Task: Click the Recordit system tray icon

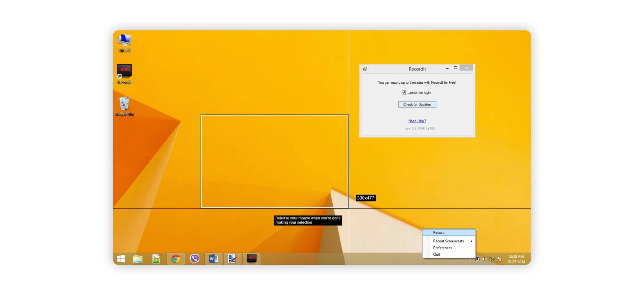Action: click(477, 259)
